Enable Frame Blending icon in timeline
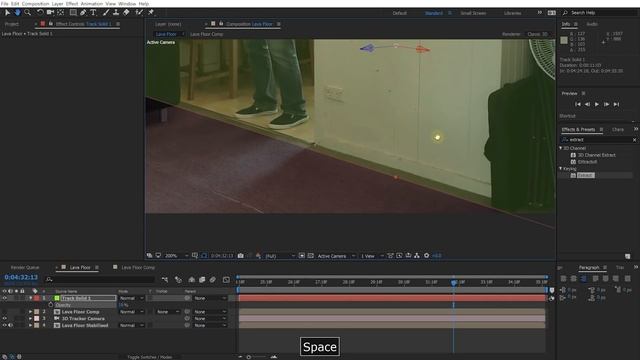640x360 pixels. [202, 280]
